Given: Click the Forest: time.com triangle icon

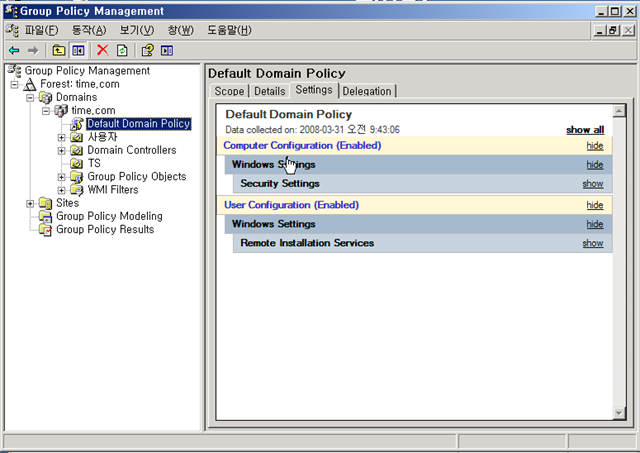Looking at the screenshot, I should pos(30,84).
